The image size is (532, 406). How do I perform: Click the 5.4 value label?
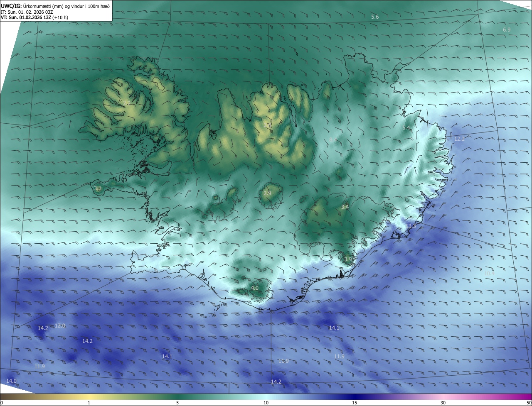[406, 127]
